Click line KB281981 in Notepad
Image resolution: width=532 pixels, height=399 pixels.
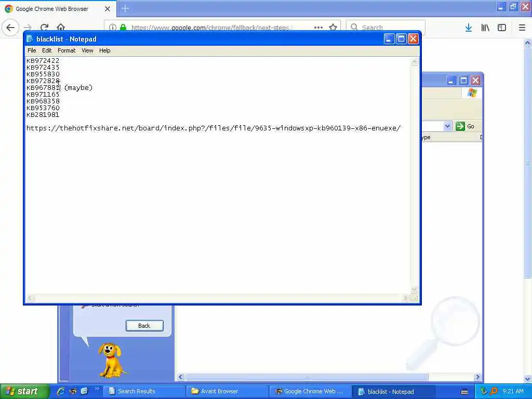(43, 115)
